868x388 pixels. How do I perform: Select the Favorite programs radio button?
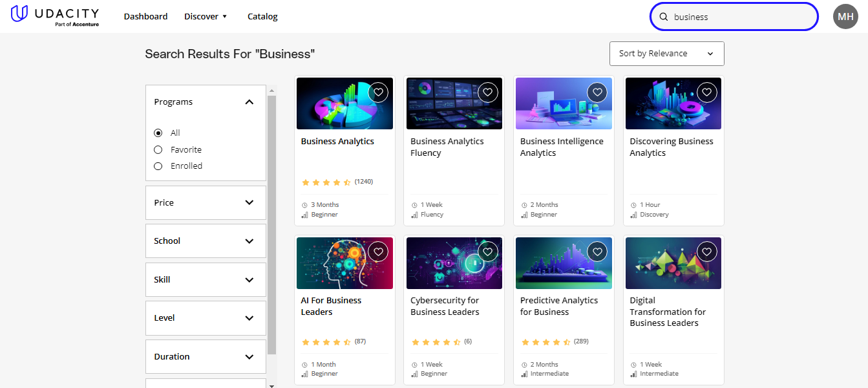tap(158, 149)
